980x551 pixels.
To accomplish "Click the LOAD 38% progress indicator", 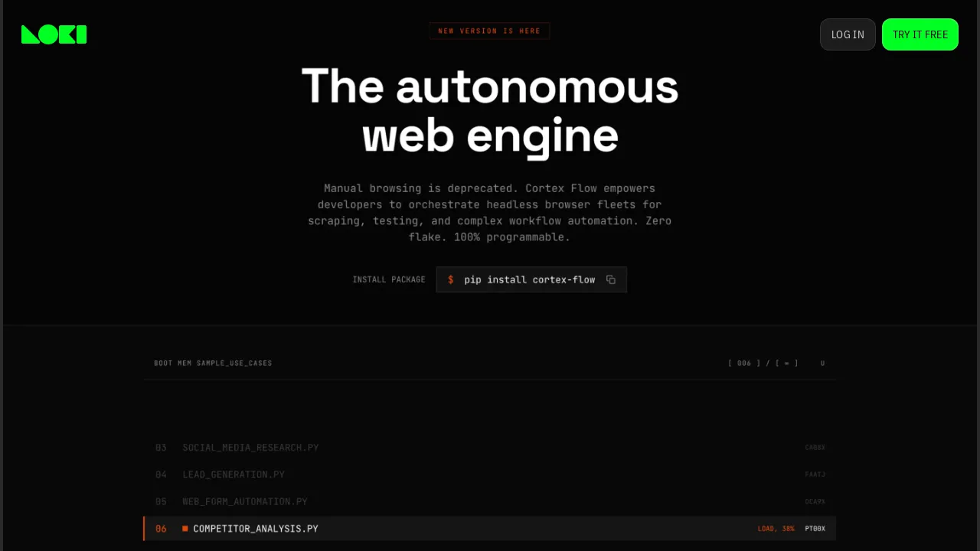I will click(x=776, y=529).
